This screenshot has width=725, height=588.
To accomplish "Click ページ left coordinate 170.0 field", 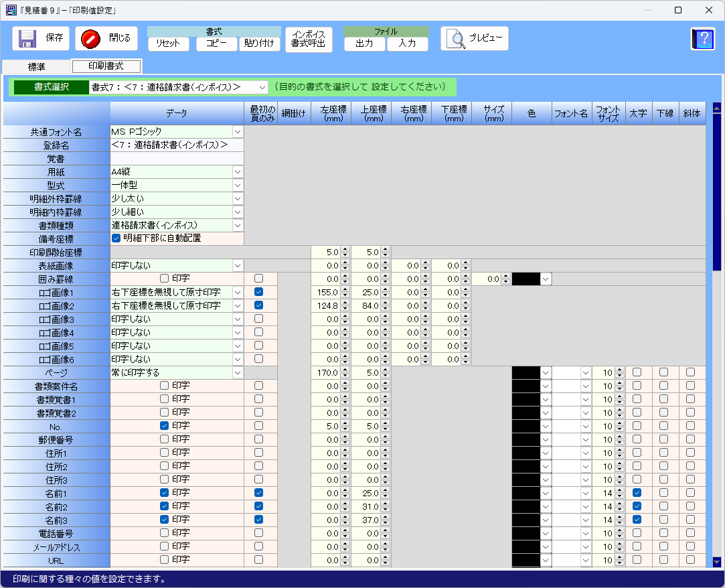I will tap(327, 373).
